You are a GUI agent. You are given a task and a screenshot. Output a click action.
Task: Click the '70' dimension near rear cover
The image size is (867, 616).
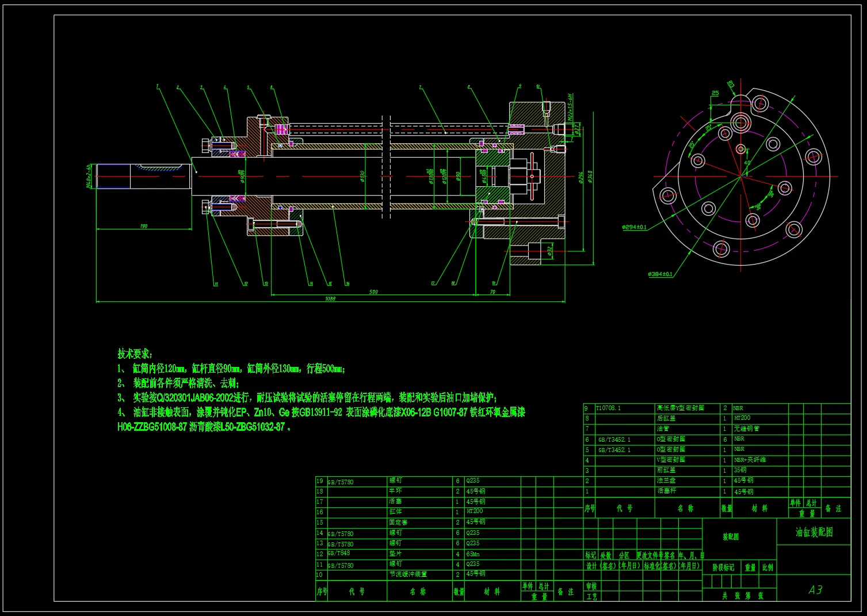[492, 292]
